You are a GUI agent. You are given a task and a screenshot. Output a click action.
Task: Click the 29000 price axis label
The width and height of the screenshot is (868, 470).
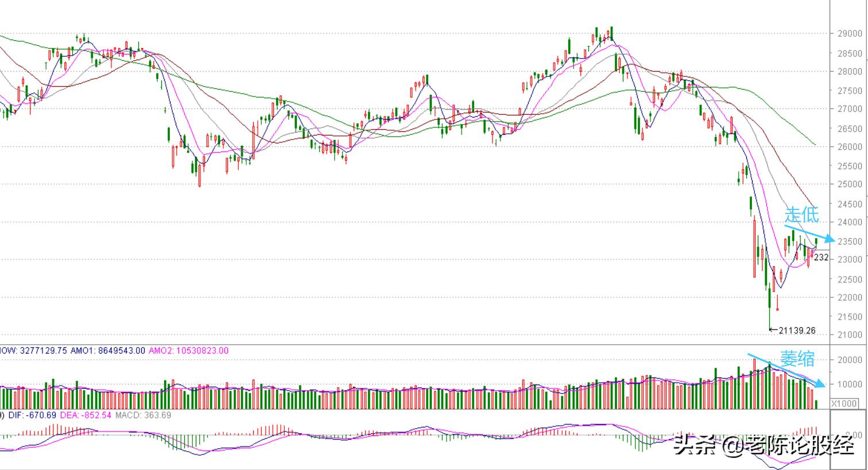(x=849, y=34)
